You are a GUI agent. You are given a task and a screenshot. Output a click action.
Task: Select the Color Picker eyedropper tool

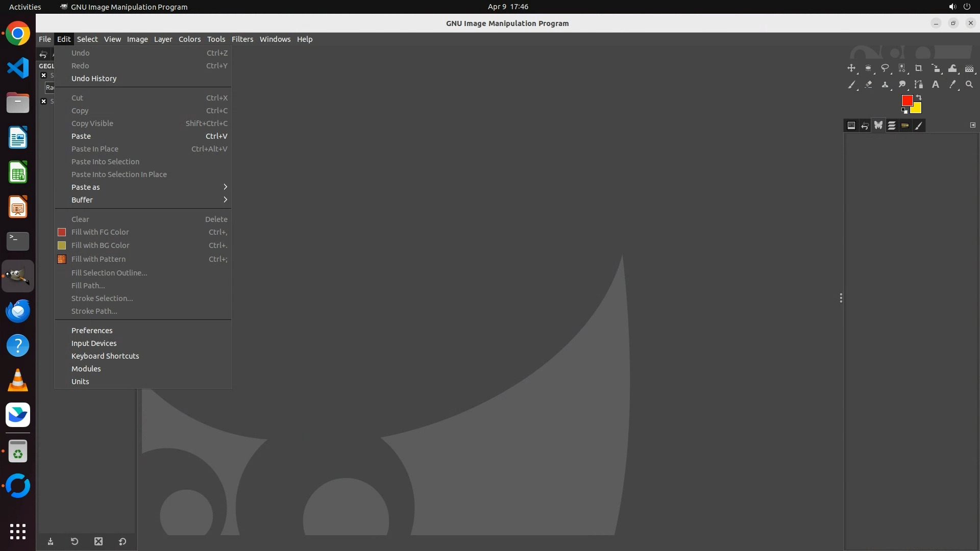tap(952, 85)
